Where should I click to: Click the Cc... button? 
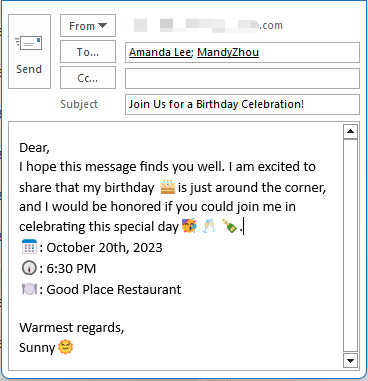(88, 78)
